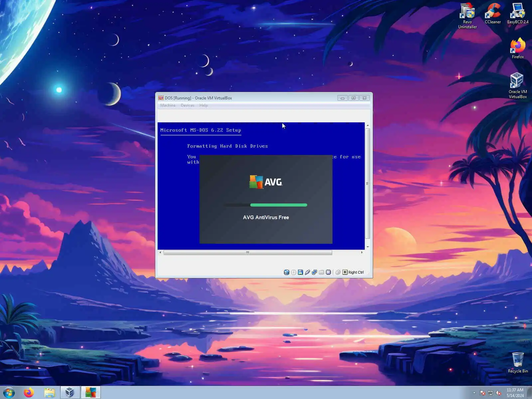This screenshot has height=399, width=532.
Task: Open the network adapters status icon
Action: 315,272
